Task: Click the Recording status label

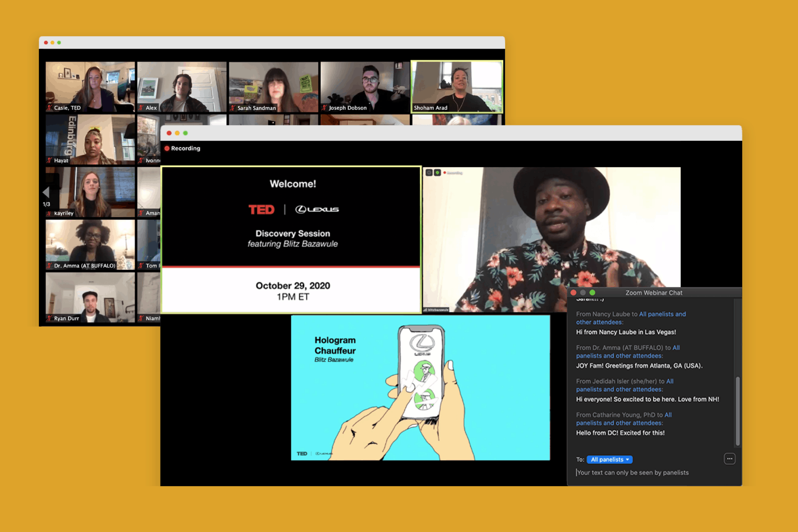Action: (x=186, y=148)
